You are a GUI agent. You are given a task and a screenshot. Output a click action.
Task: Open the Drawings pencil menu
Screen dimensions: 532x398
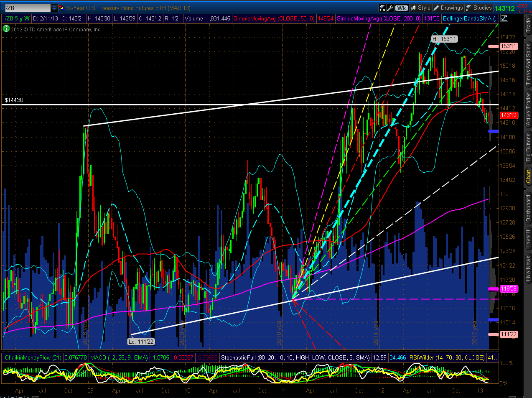448,8
